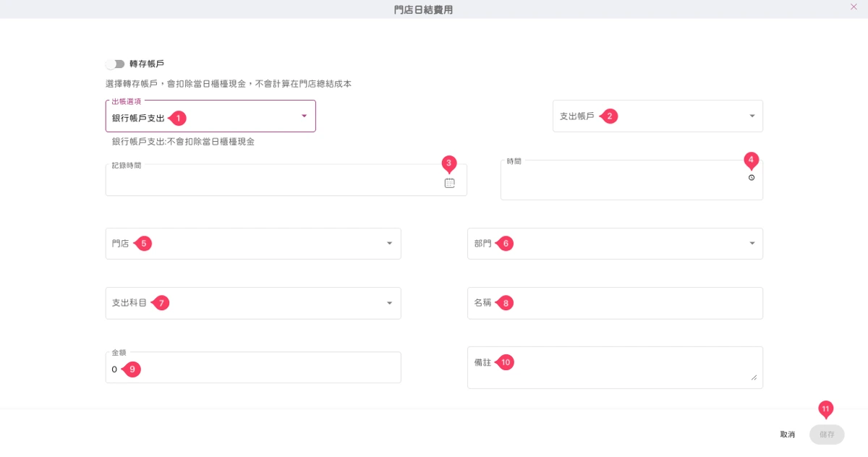The width and height of the screenshot is (868, 457).
Task: Close the 門店日結費用 dialog with X
Action: (854, 7)
